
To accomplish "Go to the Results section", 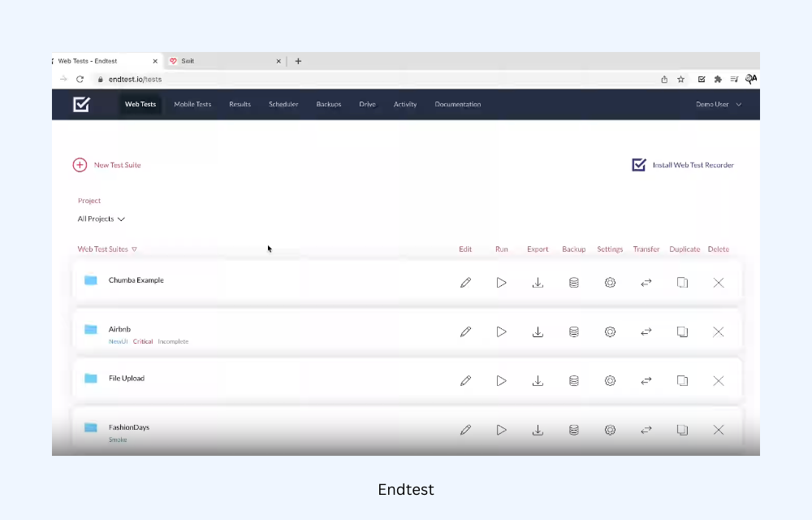I will click(x=240, y=104).
